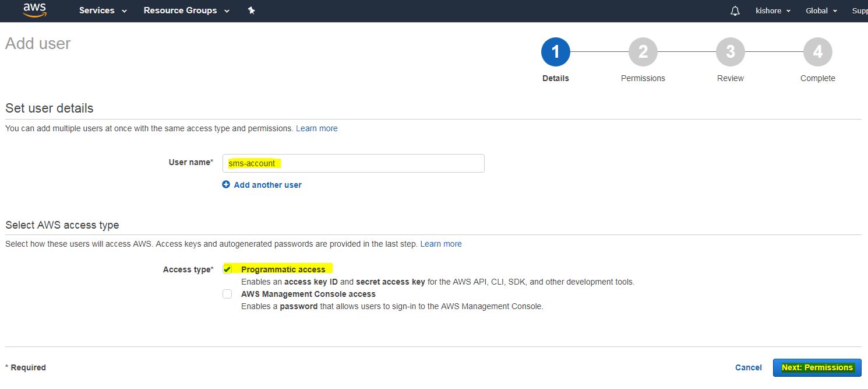Click step 2 Permissions circle
Screen dimensions: 868x389
pos(643,52)
